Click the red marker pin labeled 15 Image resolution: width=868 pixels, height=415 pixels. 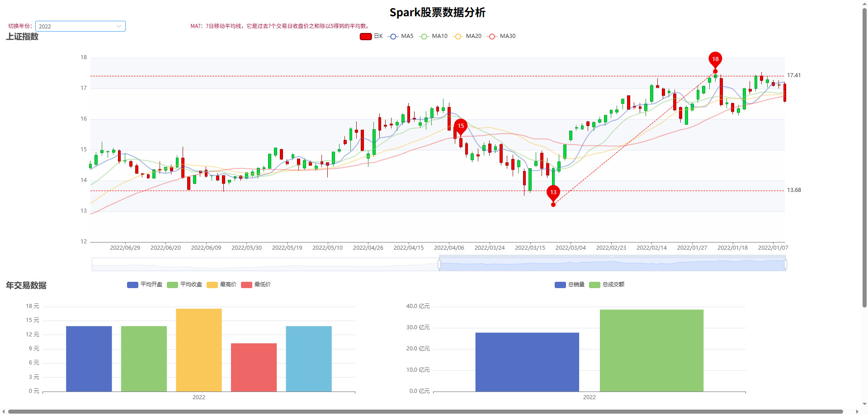[x=461, y=126]
